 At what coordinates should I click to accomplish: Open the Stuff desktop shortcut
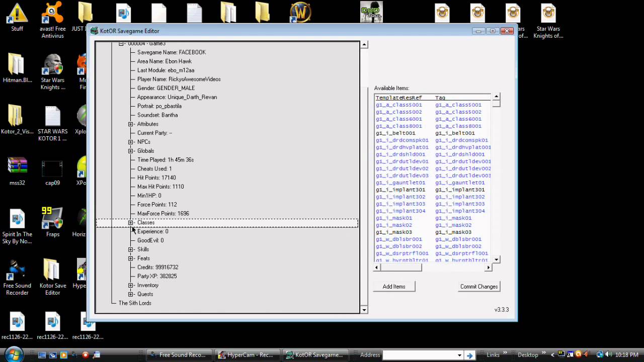17,17
